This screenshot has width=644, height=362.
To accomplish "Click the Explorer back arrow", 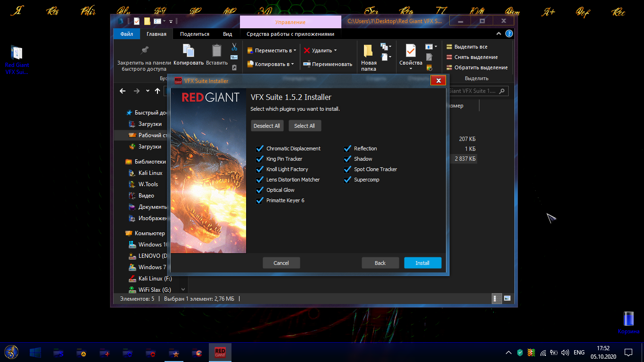I will (123, 91).
